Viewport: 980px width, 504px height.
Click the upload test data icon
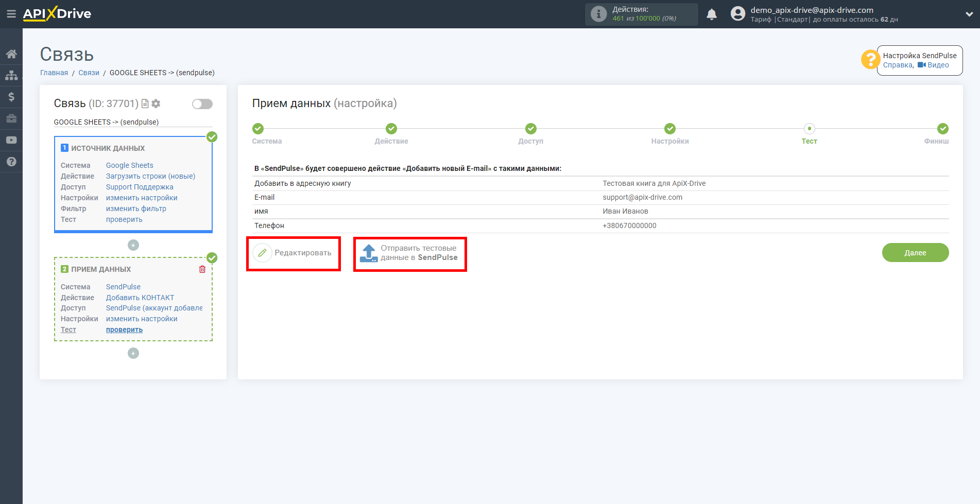369,253
